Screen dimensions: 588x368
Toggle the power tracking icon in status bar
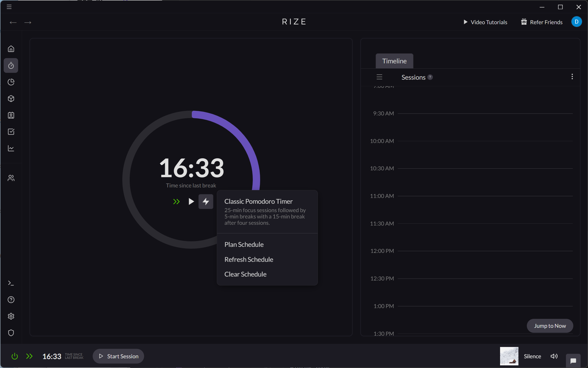pos(14,356)
